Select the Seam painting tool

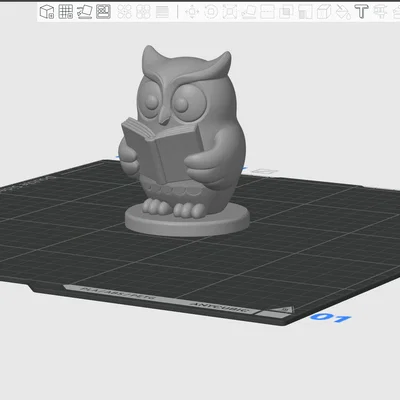(324, 12)
